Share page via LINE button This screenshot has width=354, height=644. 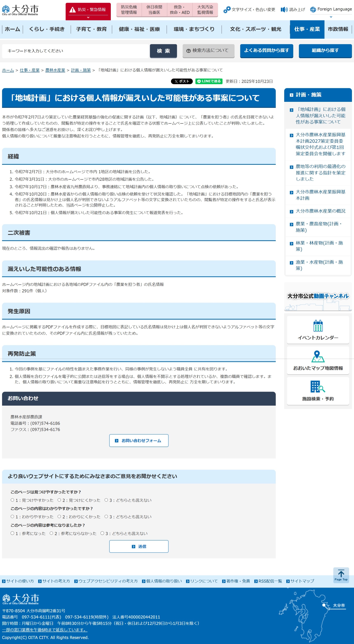point(209,81)
